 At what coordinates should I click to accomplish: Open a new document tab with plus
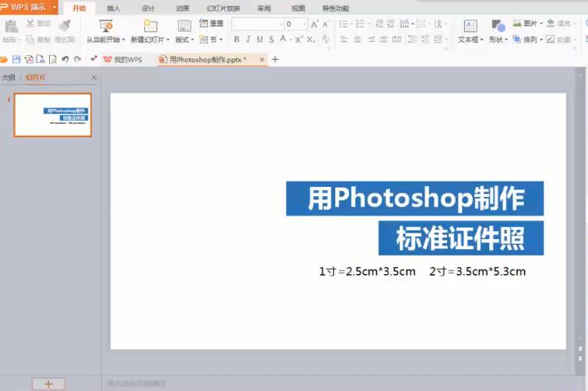[x=275, y=59]
